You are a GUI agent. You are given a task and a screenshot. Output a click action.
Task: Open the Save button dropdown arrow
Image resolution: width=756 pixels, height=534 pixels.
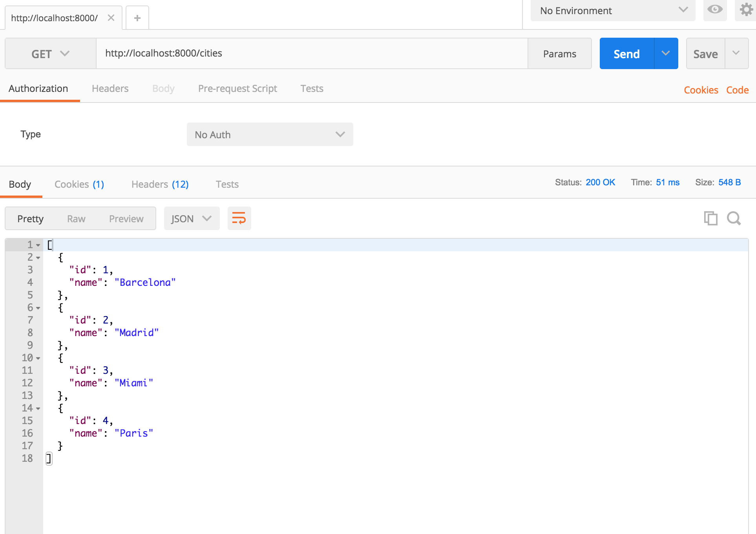[x=736, y=53]
